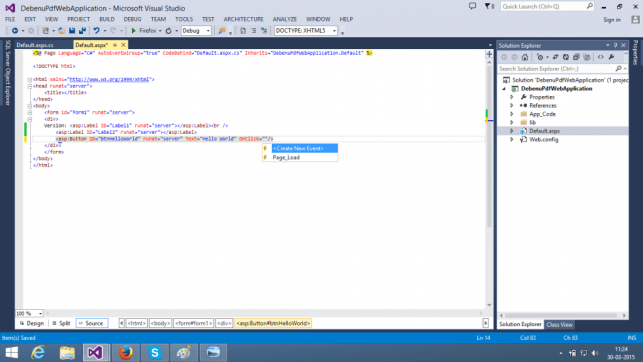The width and height of the screenshot is (643, 362).
Task: Switch to the Default.aspx.cs tab
Action: 35,45
